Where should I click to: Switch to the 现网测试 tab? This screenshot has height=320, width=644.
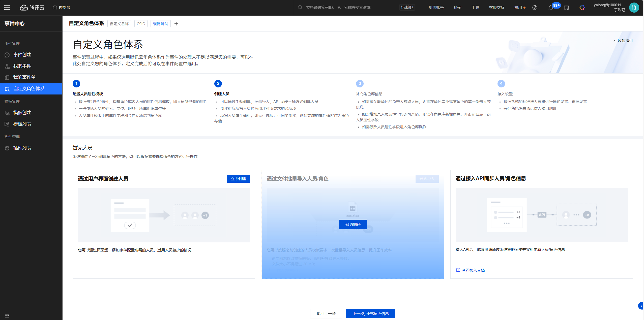(160, 24)
